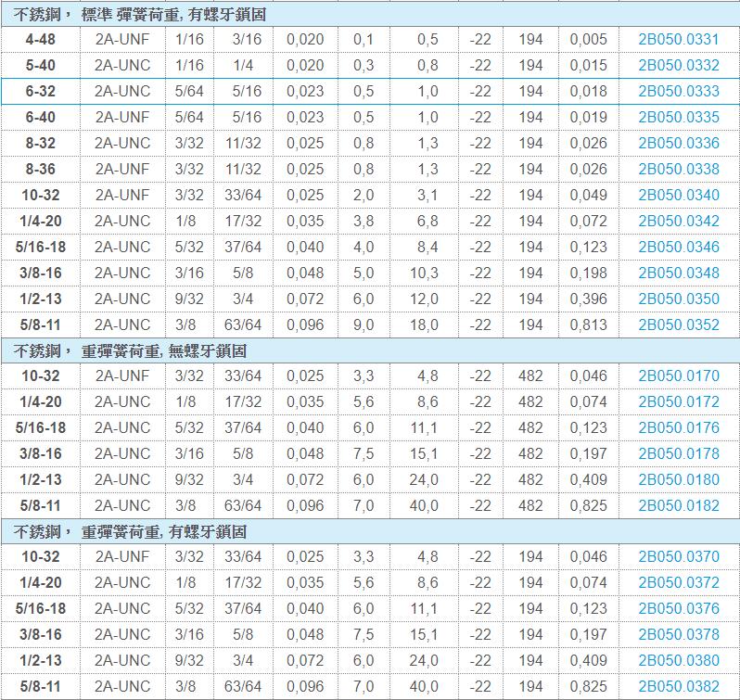Click the 2B050.0170 part link
The height and width of the screenshot is (700, 740).
pyautogui.click(x=678, y=375)
